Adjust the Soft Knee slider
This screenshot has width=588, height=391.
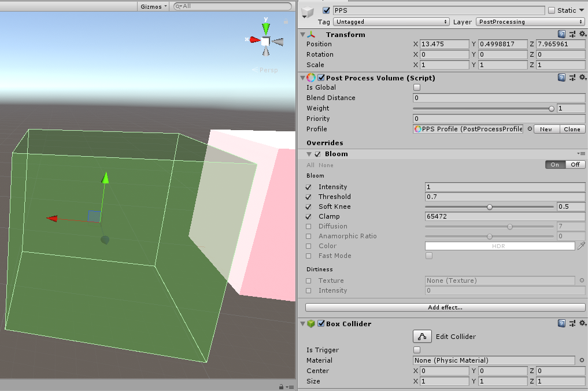pos(490,206)
